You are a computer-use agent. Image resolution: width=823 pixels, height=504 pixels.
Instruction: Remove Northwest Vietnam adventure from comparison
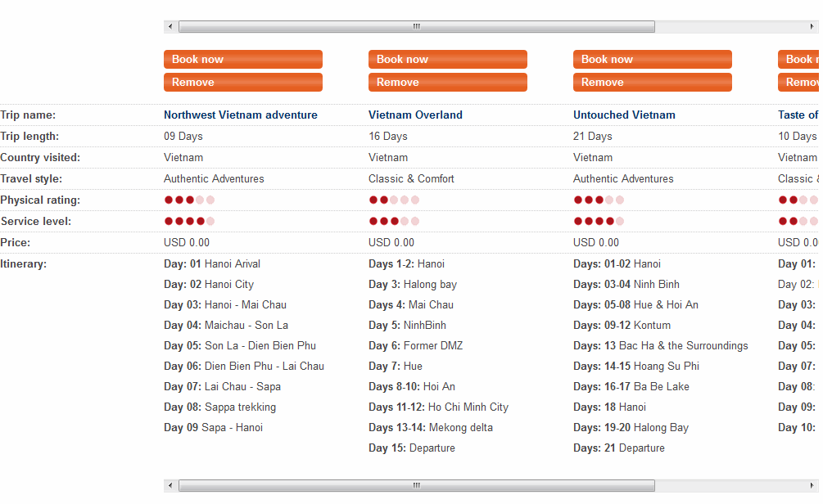point(243,83)
